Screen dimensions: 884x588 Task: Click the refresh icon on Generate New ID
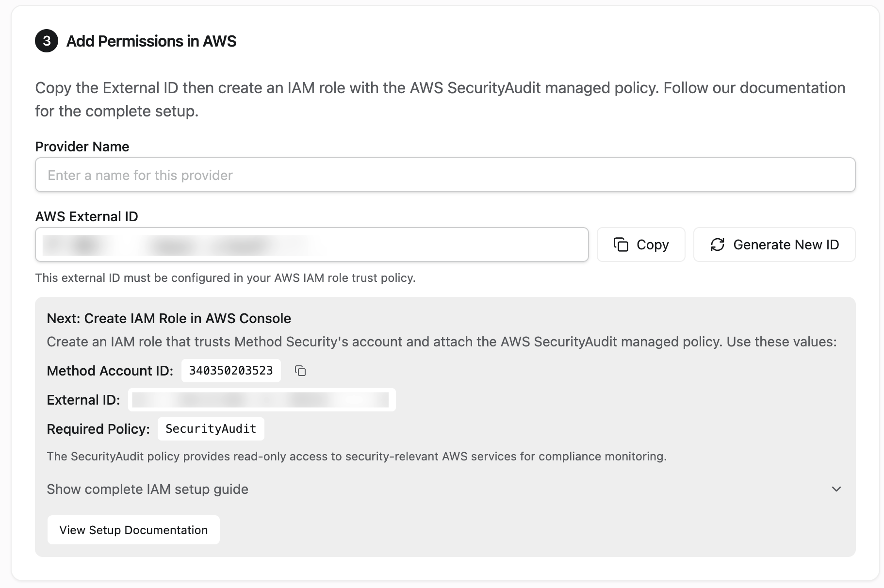coord(718,245)
